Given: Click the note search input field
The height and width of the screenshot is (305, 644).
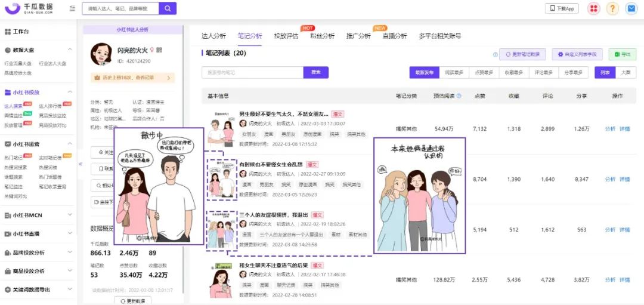Looking at the screenshot, I should pos(252,72).
